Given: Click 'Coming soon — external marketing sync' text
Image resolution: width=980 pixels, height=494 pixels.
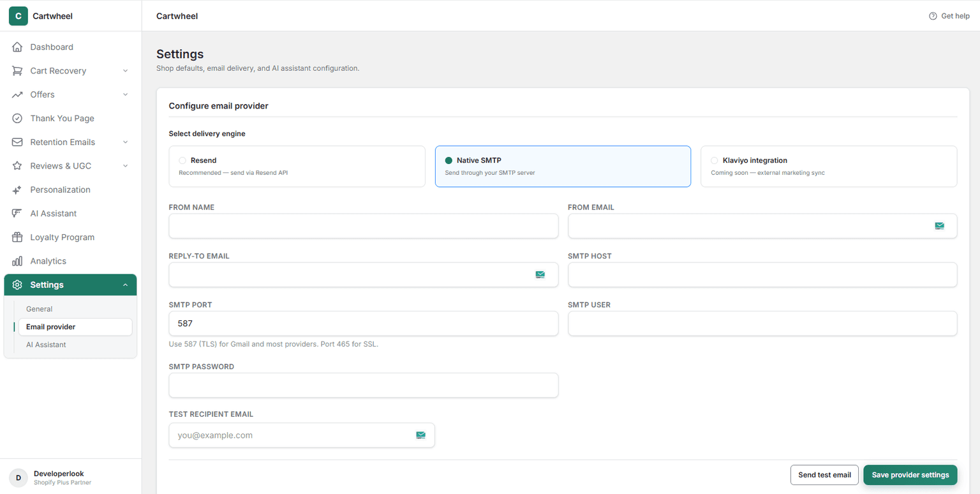Looking at the screenshot, I should (768, 173).
